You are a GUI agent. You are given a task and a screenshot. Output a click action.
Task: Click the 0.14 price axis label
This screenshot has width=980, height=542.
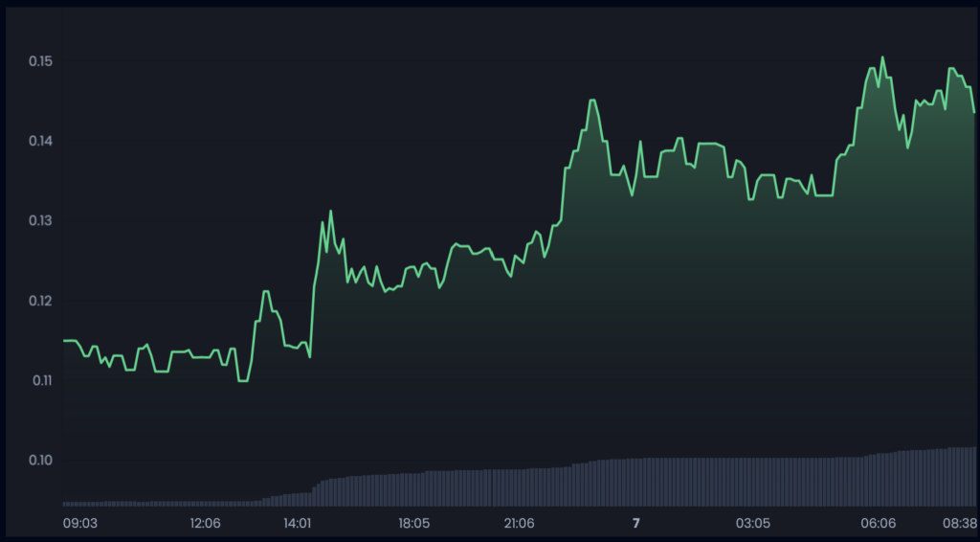(x=40, y=142)
